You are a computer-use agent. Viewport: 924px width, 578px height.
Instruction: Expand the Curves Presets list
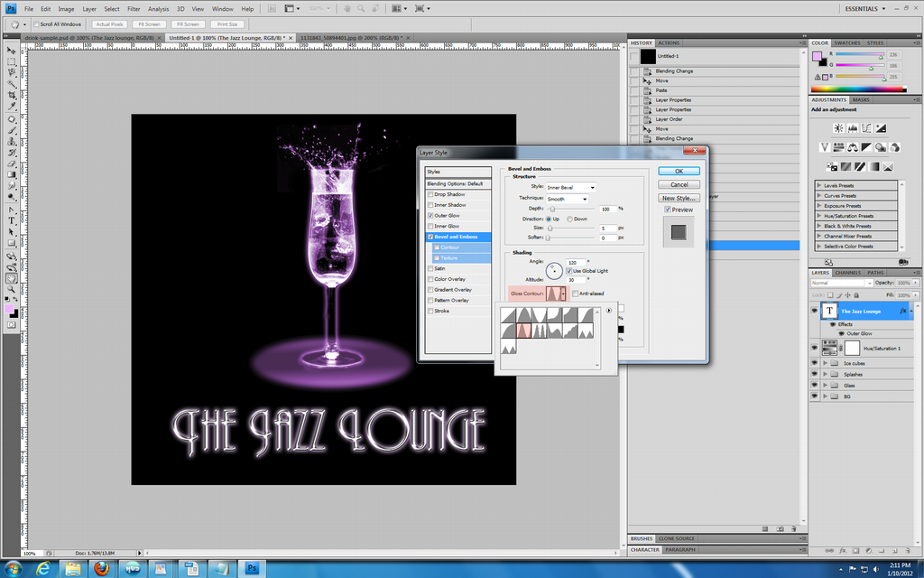point(819,196)
